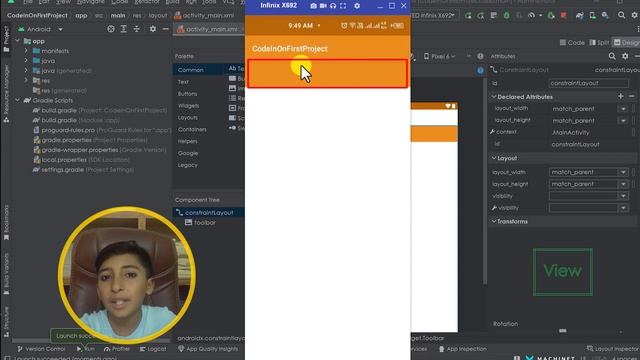Image resolution: width=640 pixels, height=360 pixels.
Task: Open the Infinix X692 run device dropdown
Action: coord(433,16)
